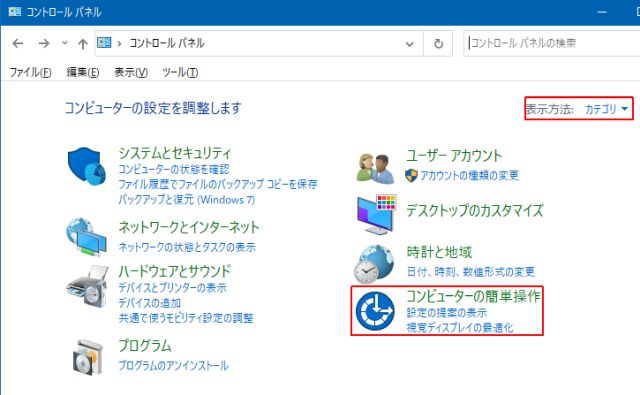The width and height of the screenshot is (640, 395).
Task: Click the back arrow navigation button
Action: pos(18,43)
